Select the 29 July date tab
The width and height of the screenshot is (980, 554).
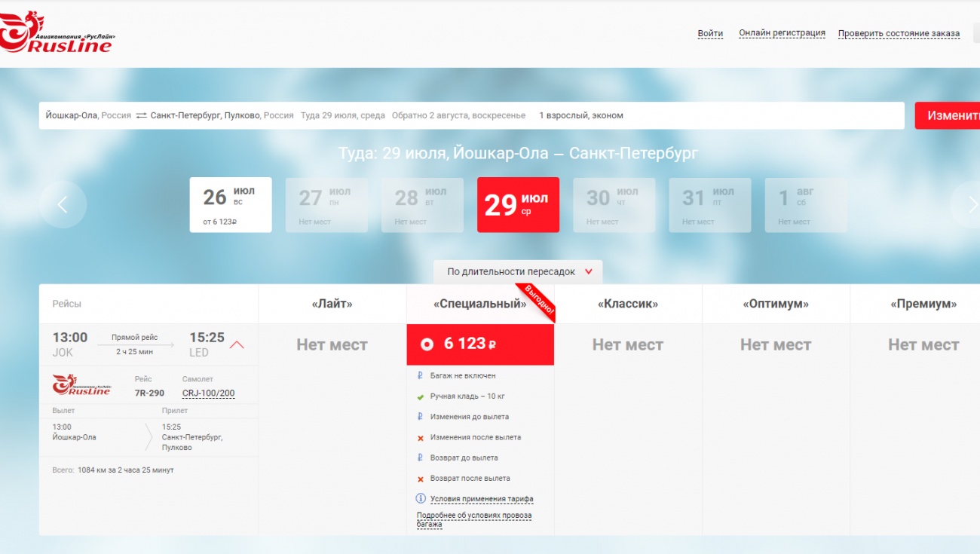pyautogui.click(x=518, y=204)
